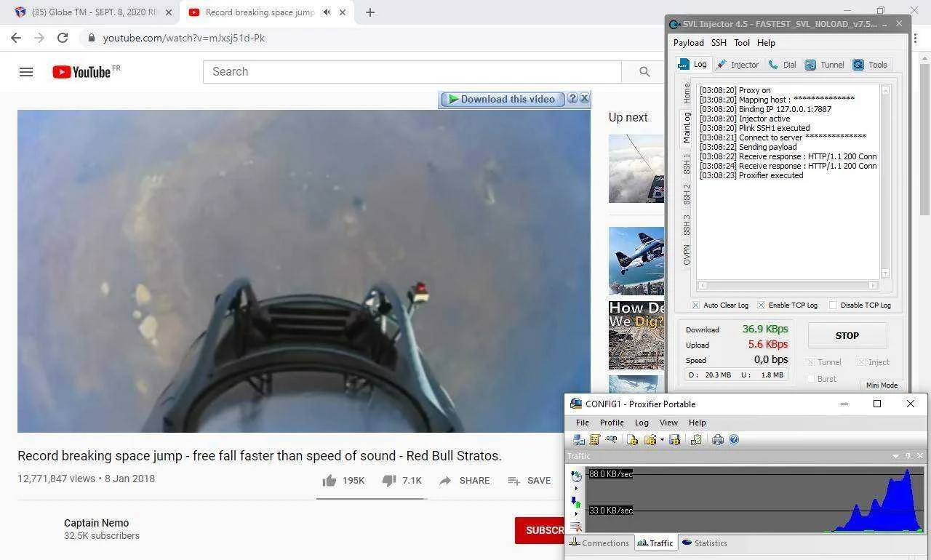The height and width of the screenshot is (560, 931).
Task: Open the Tool menu in SVL Injector
Action: click(742, 43)
